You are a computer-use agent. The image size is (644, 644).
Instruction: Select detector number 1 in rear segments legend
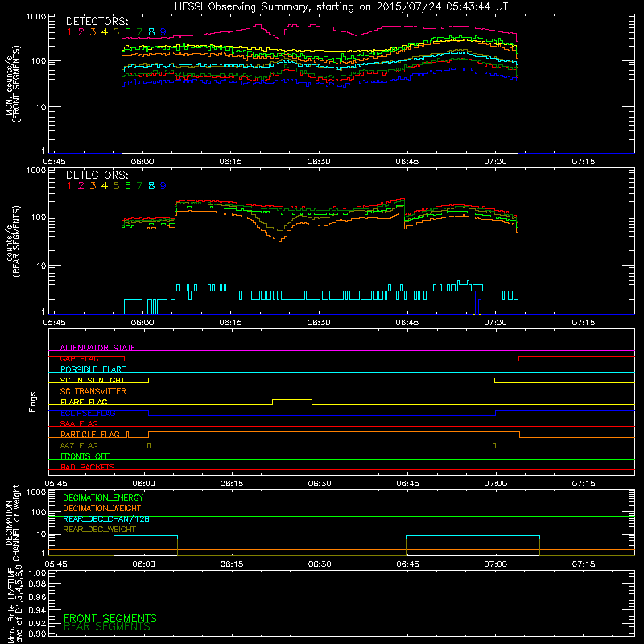[69, 186]
